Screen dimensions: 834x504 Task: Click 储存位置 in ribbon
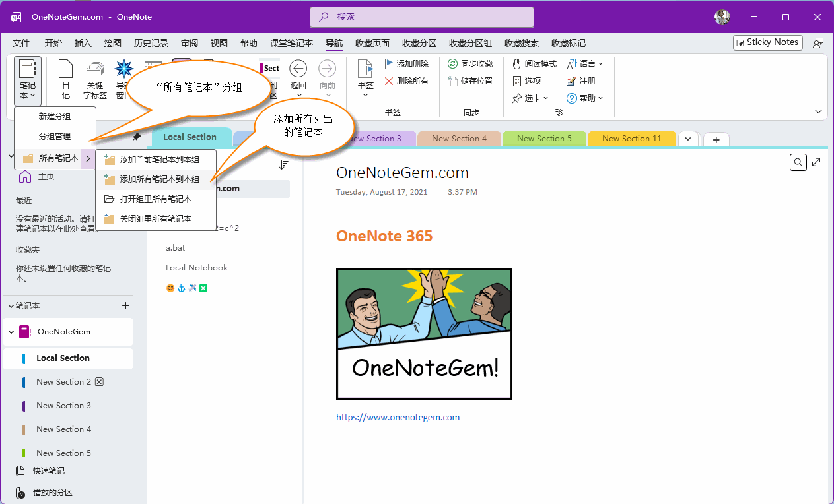(470, 81)
